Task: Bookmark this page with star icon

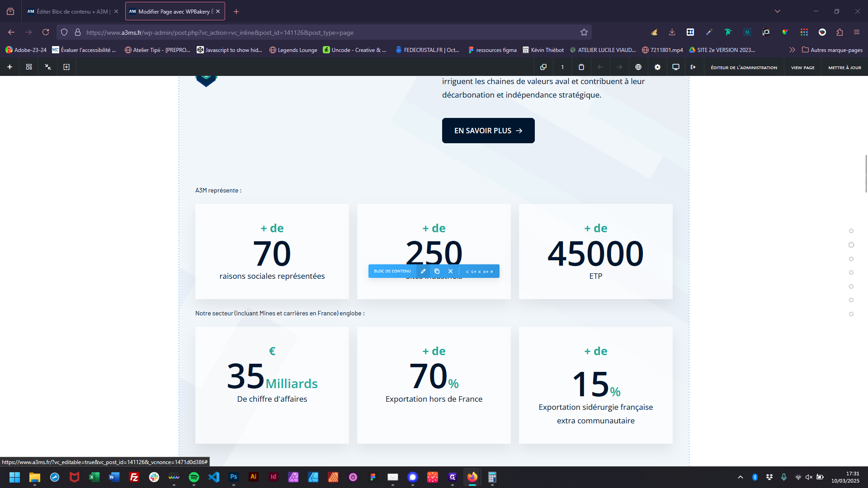Action: click(584, 32)
